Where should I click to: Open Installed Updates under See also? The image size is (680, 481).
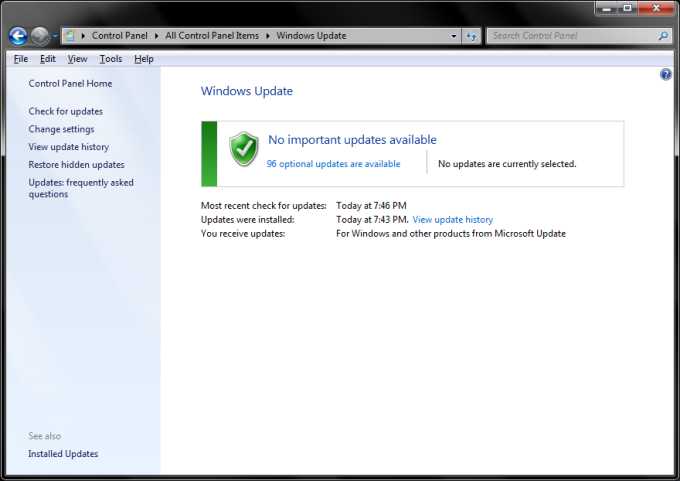click(63, 454)
